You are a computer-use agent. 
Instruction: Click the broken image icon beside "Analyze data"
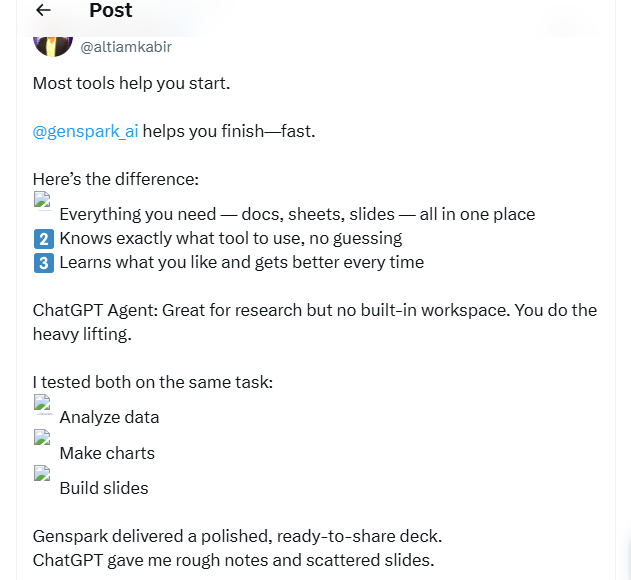click(43, 405)
